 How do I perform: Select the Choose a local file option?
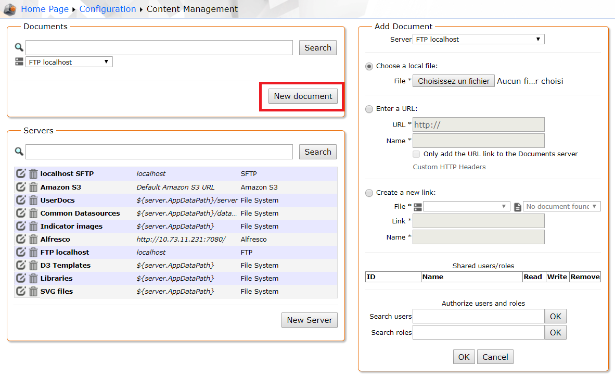tap(369, 66)
